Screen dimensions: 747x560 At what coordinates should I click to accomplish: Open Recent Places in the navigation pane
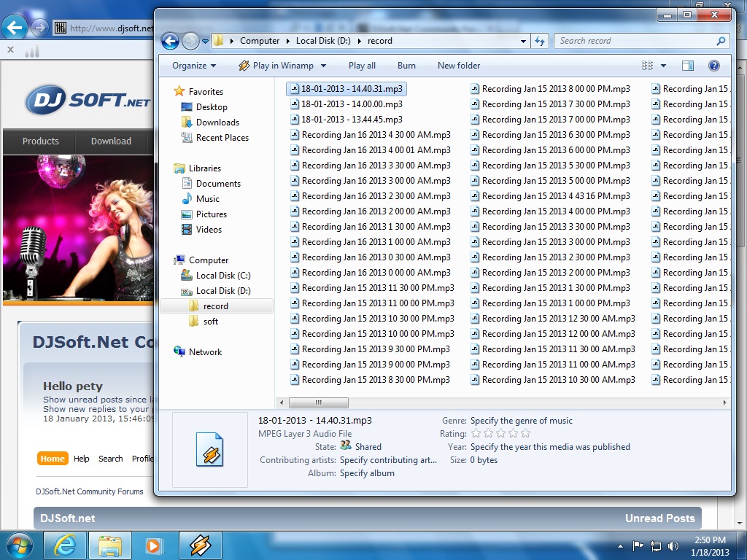point(222,138)
